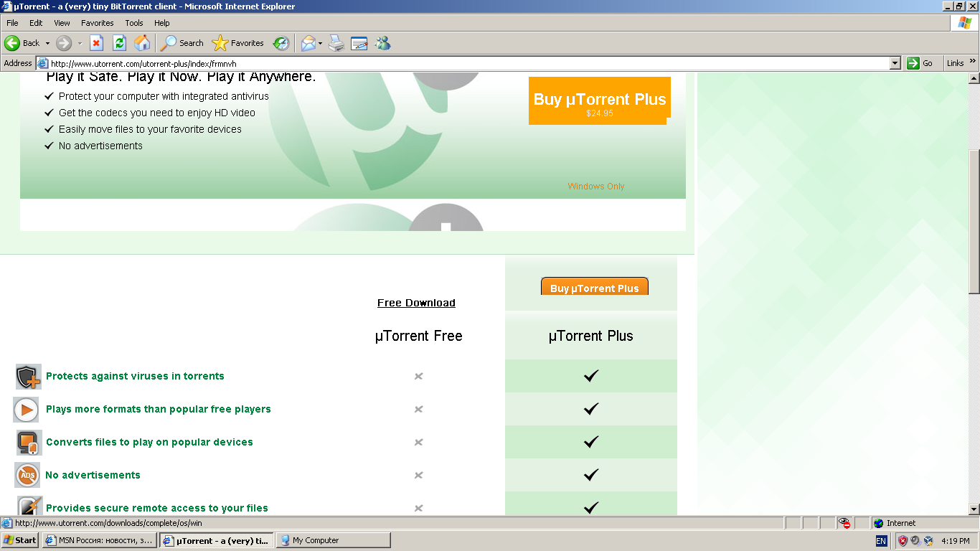Click the vertical scrollbar thumb
Image resolution: width=980 pixels, height=551 pixels.
(974, 222)
